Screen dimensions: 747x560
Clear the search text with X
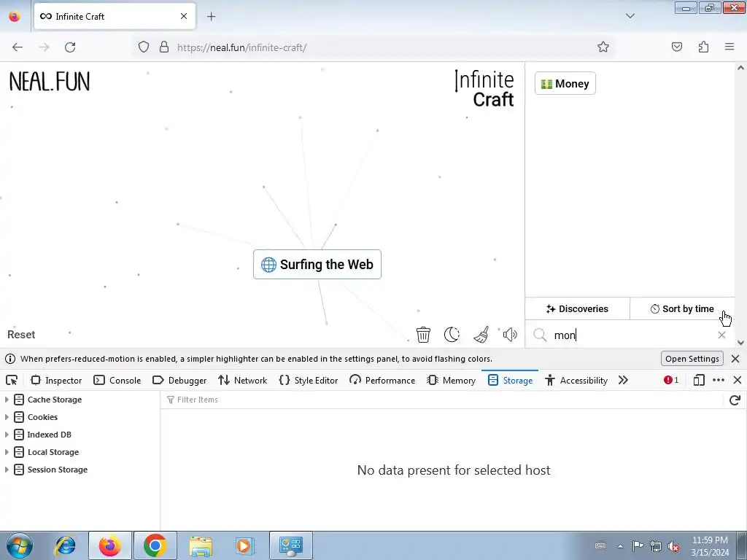pyautogui.click(x=721, y=335)
